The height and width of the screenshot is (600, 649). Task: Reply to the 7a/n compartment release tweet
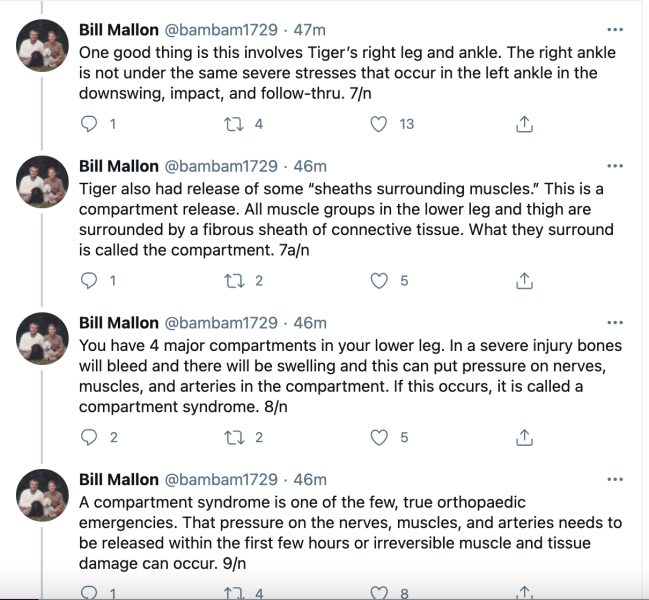pyautogui.click(x=90, y=281)
